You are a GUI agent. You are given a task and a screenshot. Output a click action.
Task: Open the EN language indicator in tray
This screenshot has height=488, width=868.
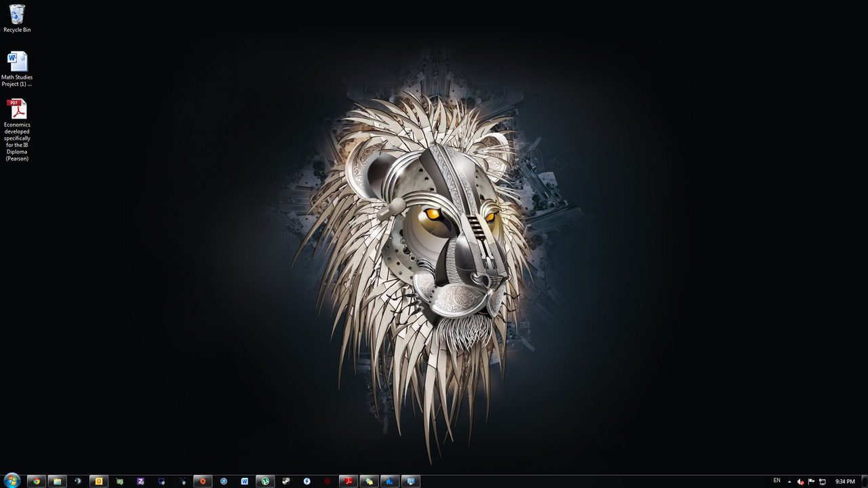777,481
